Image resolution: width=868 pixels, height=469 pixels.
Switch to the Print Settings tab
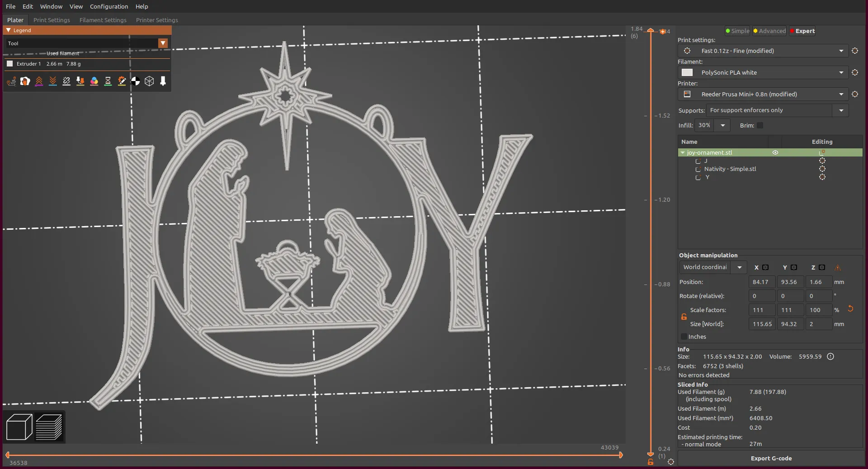pos(52,20)
